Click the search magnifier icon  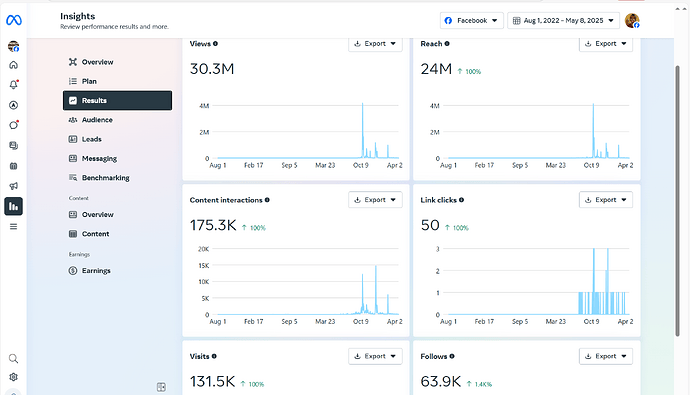point(14,358)
